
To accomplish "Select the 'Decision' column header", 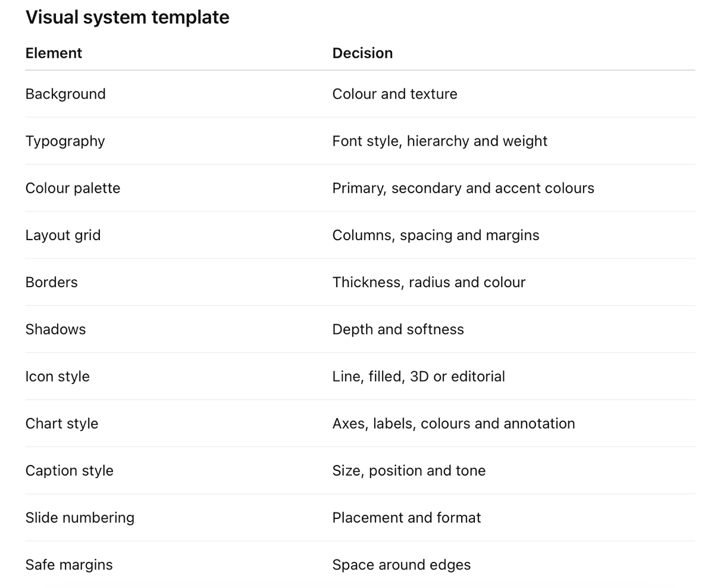I will pos(362,53).
